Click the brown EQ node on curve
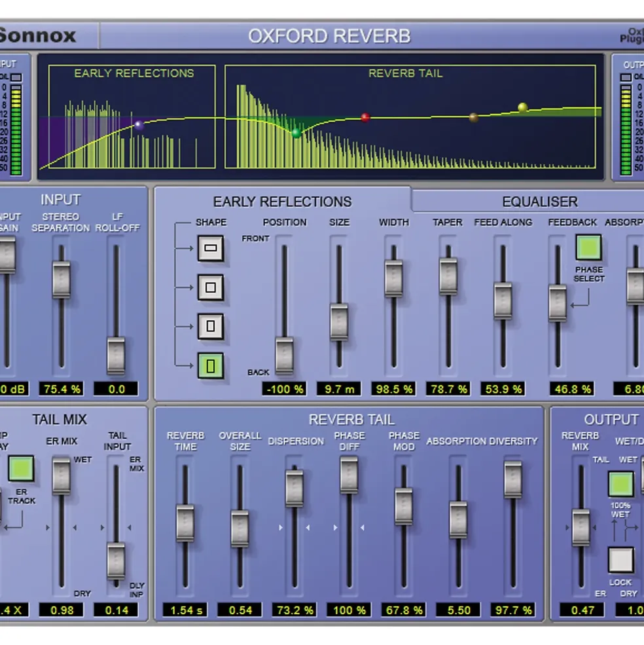This screenshot has height=645, width=644. point(474,118)
